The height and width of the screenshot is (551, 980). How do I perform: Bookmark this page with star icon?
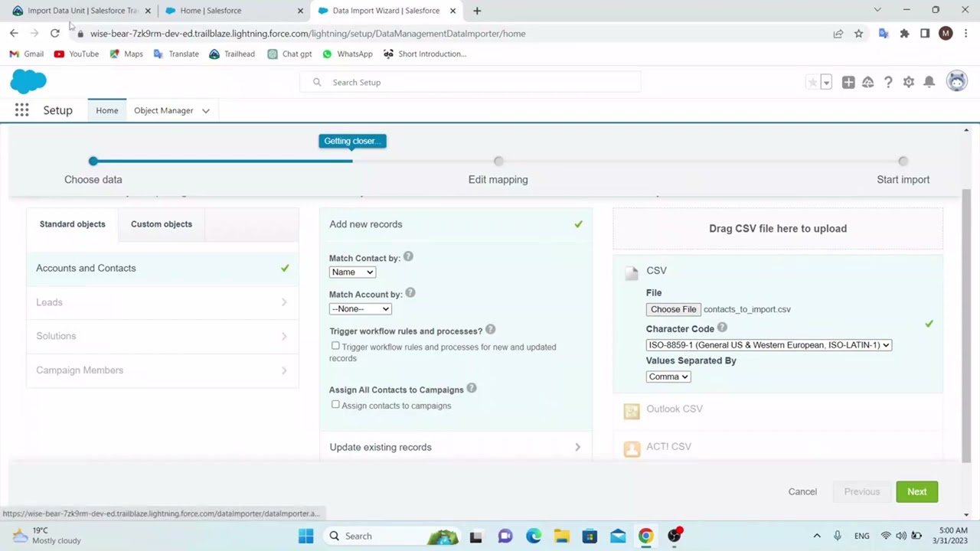859,34
